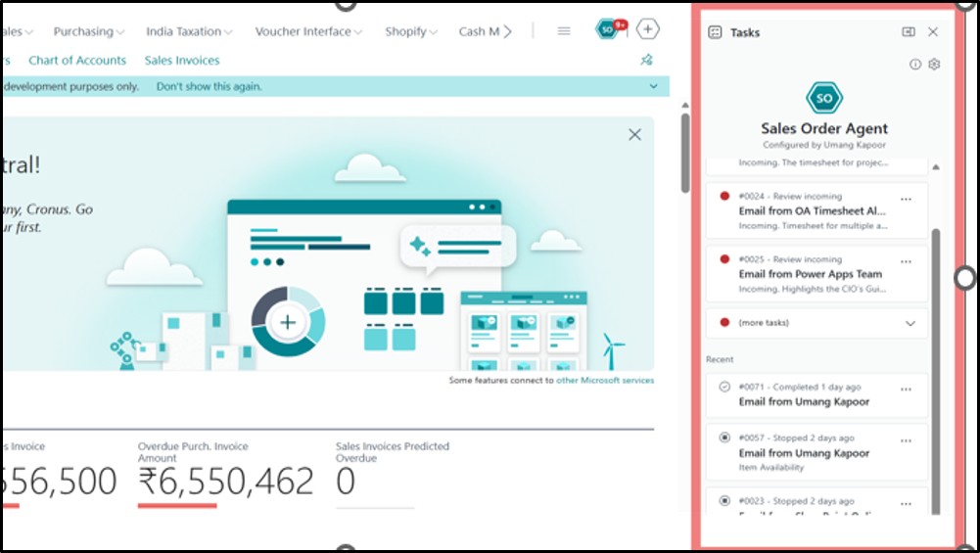Open the settings gear in Tasks panel

click(x=934, y=65)
